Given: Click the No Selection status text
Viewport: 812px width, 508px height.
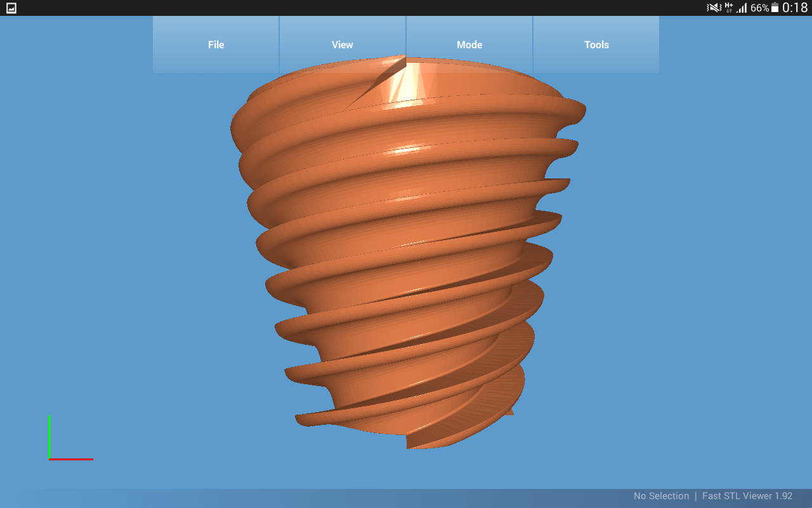Looking at the screenshot, I should click(x=661, y=496).
